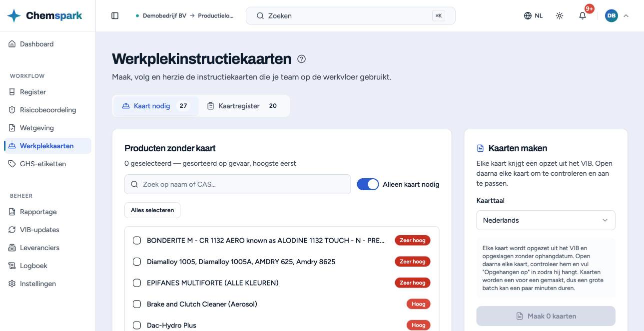
Task: Click the ⌘K shortcut badge
Action: click(x=439, y=15)
